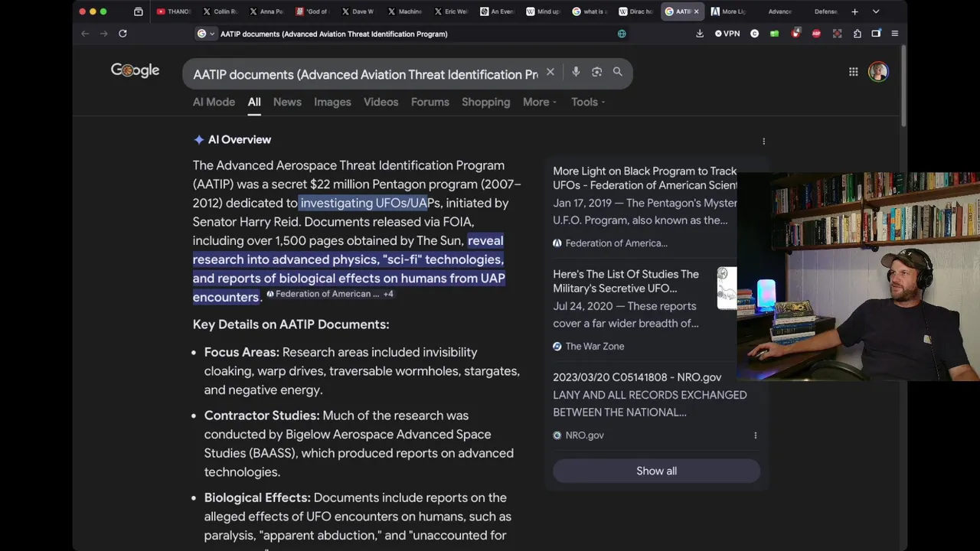Open AI Overview three-dot options

tap(763, 141)
